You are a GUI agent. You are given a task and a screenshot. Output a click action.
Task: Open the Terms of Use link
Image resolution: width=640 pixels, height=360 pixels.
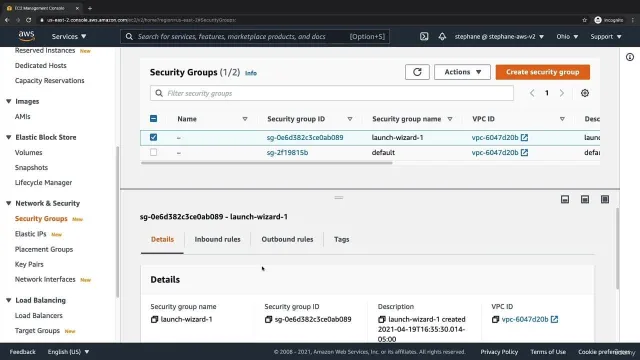[x=548, y=352]
